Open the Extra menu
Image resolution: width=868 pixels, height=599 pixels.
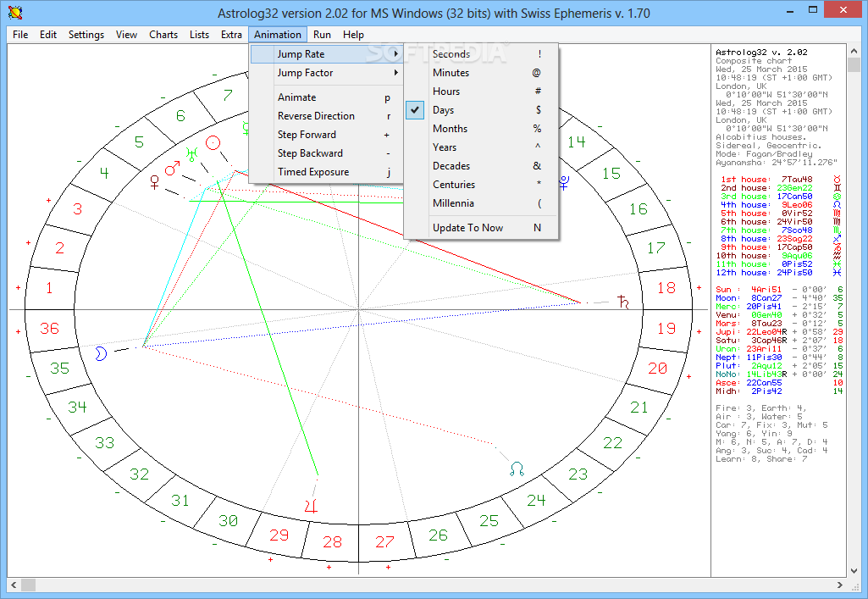(x=231, y=35)
